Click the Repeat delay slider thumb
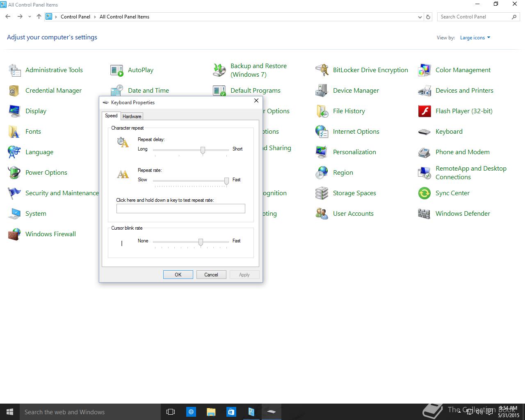 (203, 151)
